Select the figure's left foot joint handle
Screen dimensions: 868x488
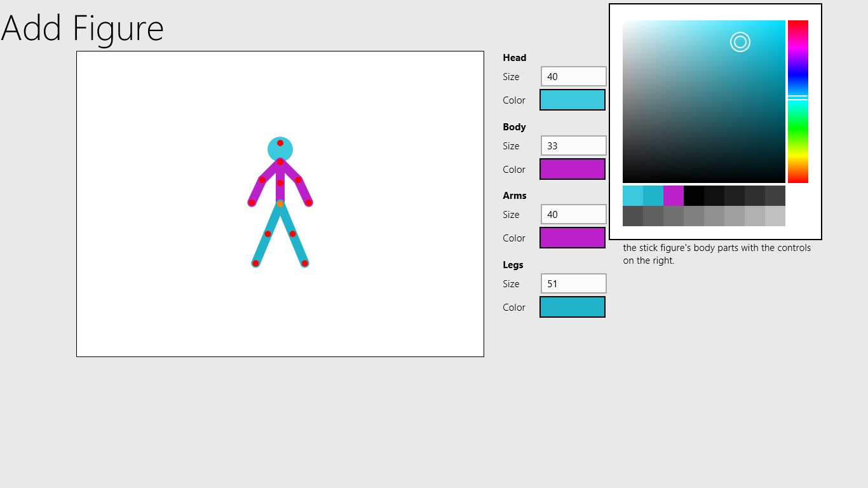coord(255,263)
